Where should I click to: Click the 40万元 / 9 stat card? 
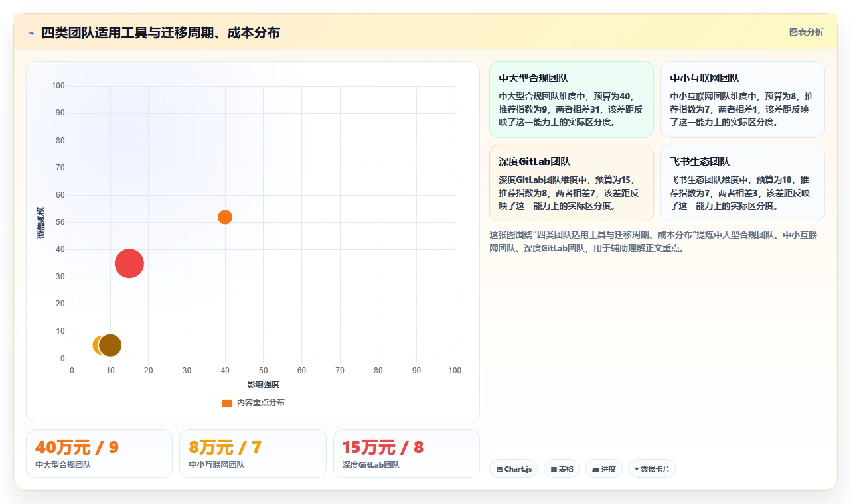[99, 454]
